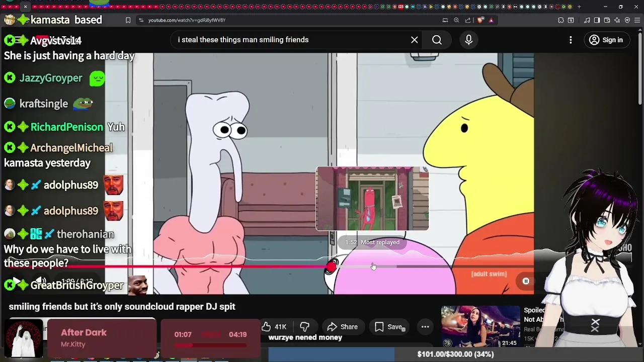Click the After Dark album art
Image resolution: width=644 pixels, height=362 pixels.
tap(24, 338)
